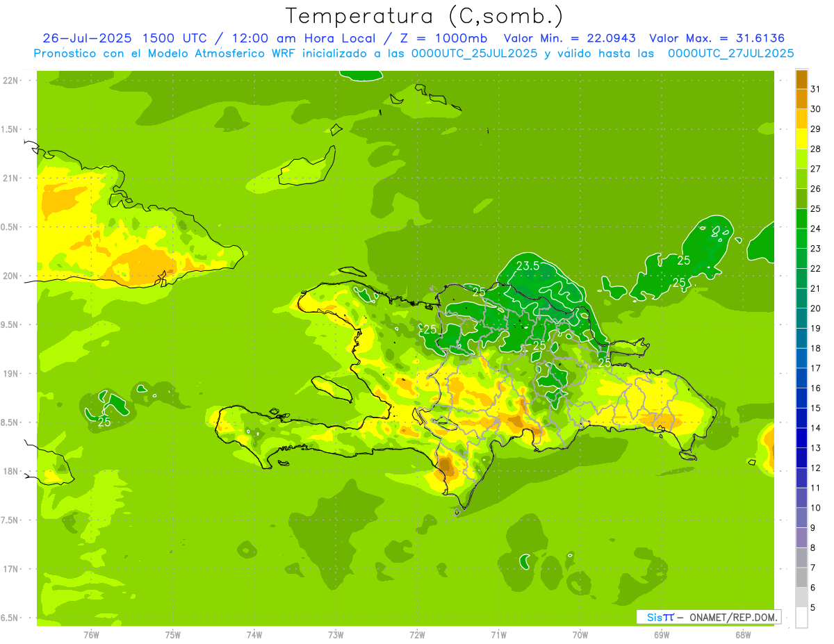Click legend swatch between 9 and 10
Screen dimensions: 834x644
click(801, 518)
